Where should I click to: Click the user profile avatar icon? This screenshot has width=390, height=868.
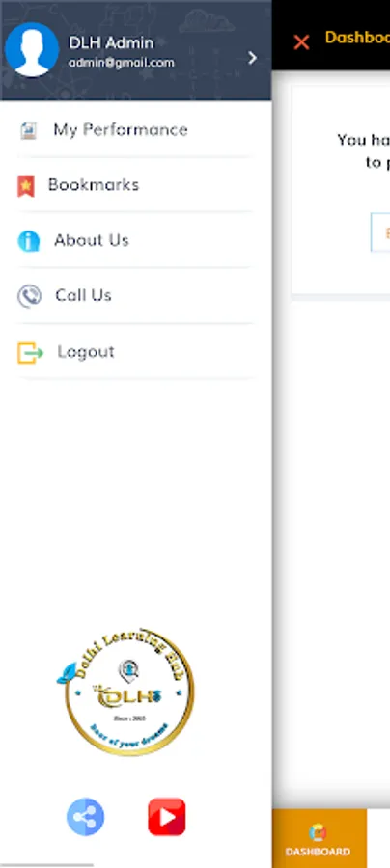(x=32, y=50)
